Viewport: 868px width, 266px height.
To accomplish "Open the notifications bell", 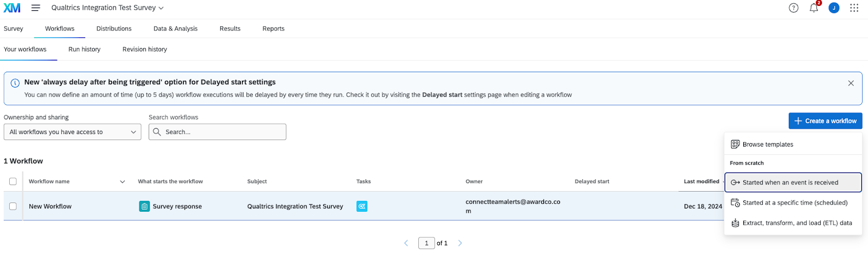I will (x=813, y=8).
